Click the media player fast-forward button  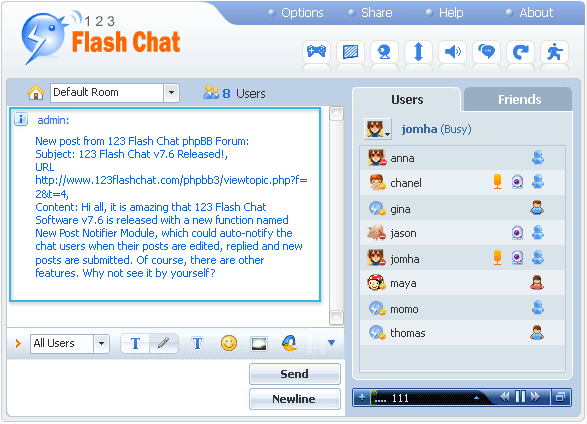tap(536, 397)
